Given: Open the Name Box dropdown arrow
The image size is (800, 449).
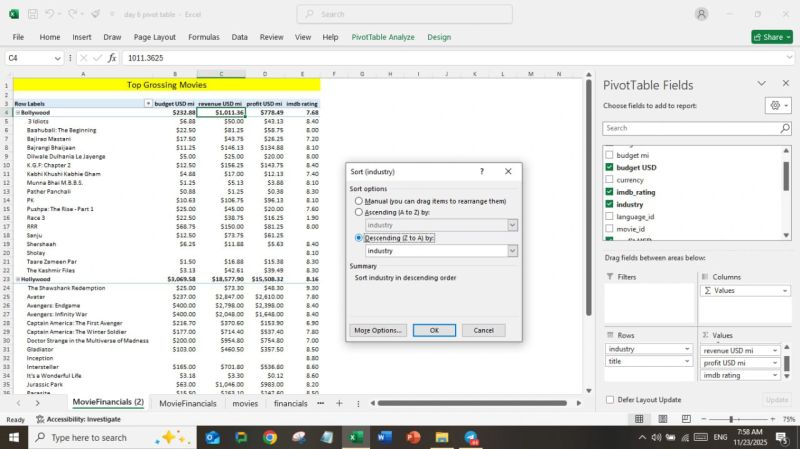Looking at the screenshot, I should [x=57, y=58].
